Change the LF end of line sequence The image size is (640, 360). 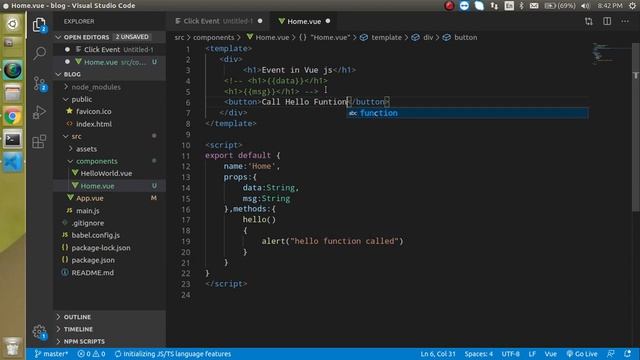click(532, 354)
